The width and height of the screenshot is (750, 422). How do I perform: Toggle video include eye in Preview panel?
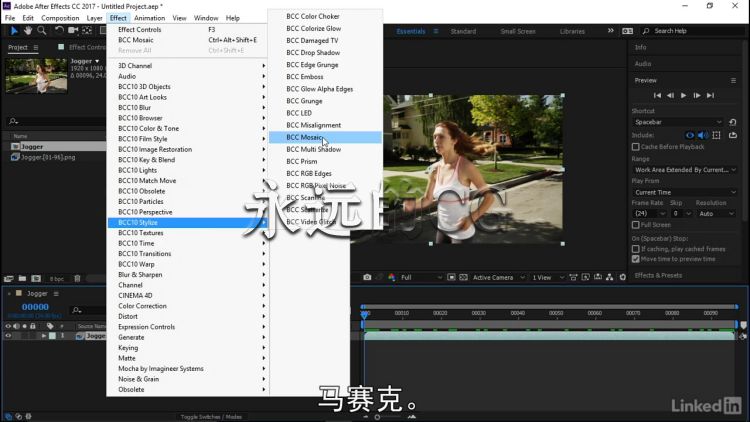(x=689, y=135)
